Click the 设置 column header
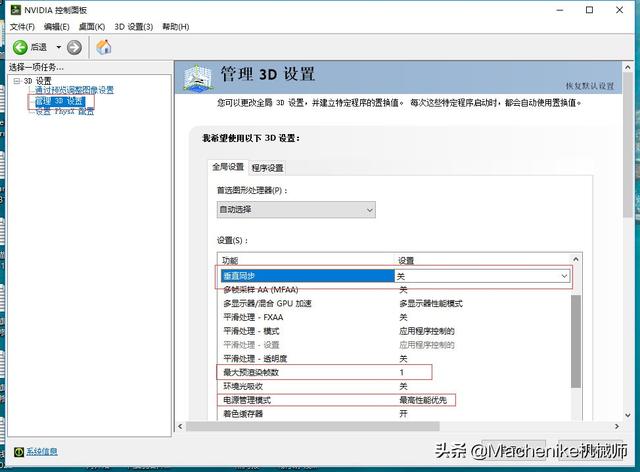Image resolution: width=640 pixels, height=472 pixels. tap(406, 260)
